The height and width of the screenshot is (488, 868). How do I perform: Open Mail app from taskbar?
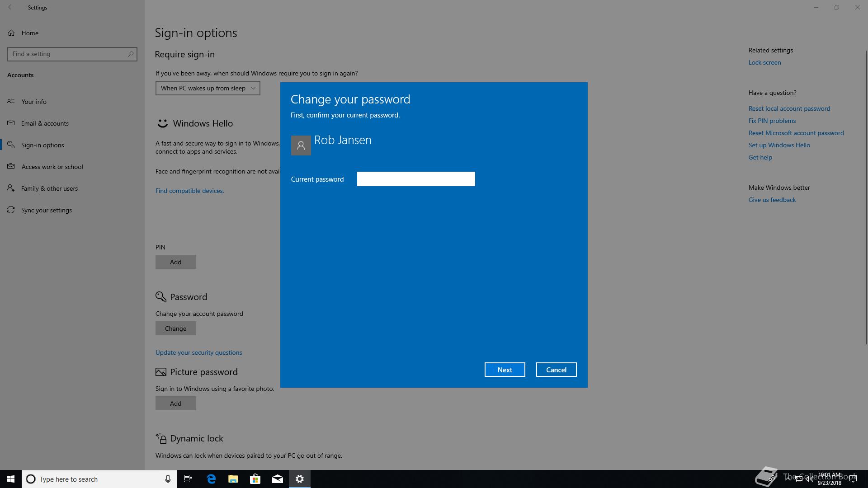click(x=278, y=479)
